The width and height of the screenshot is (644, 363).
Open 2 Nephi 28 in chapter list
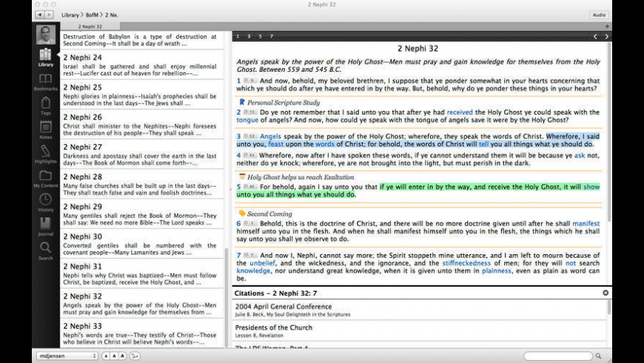point(141,184)
